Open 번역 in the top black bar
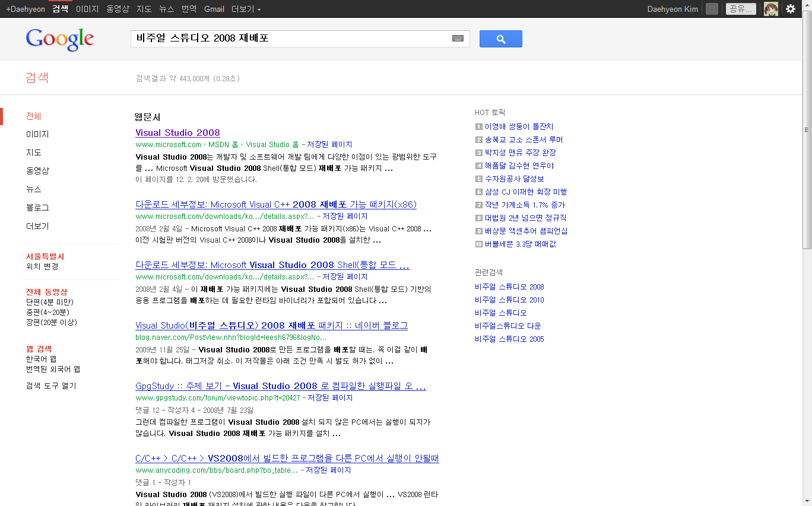812x506 pixels. click(x=189, y=9)
